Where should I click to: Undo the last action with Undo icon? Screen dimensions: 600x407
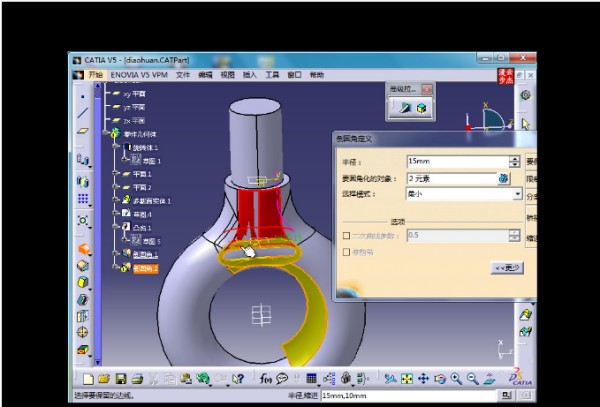[x=202, y=379]
